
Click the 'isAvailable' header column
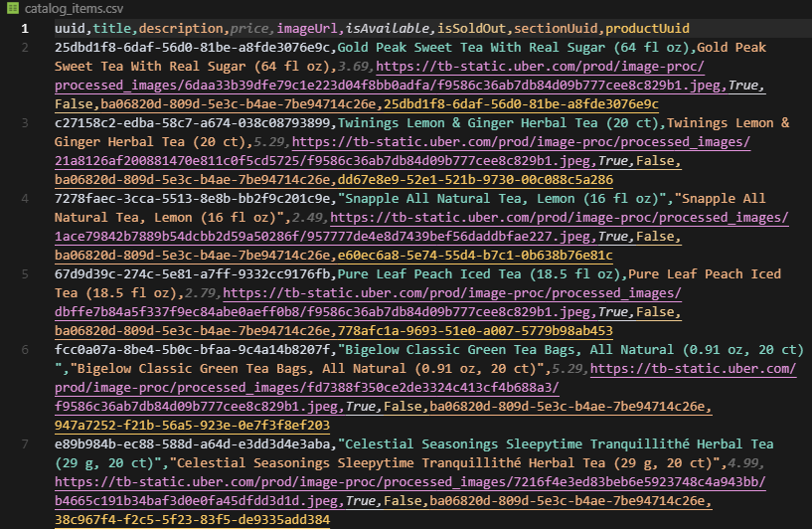click(388, 29)
